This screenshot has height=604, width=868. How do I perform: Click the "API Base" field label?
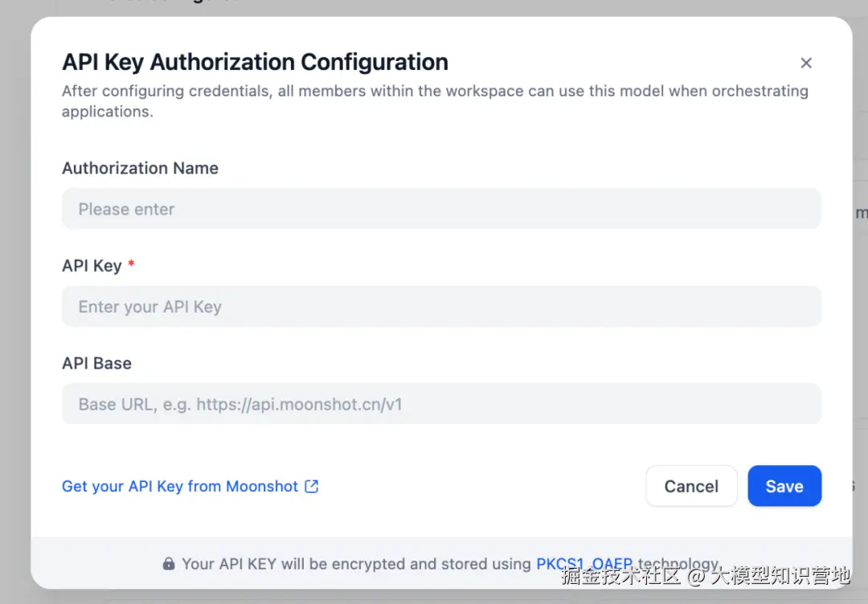click(x=96, y=363)
